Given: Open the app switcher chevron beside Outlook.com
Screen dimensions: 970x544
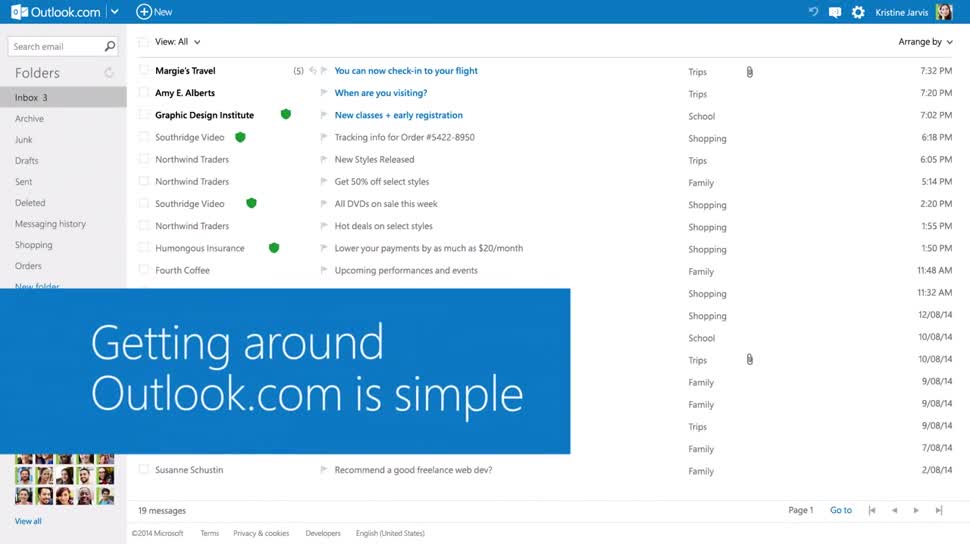Looking at the screenshot, I should coord(114,12).
